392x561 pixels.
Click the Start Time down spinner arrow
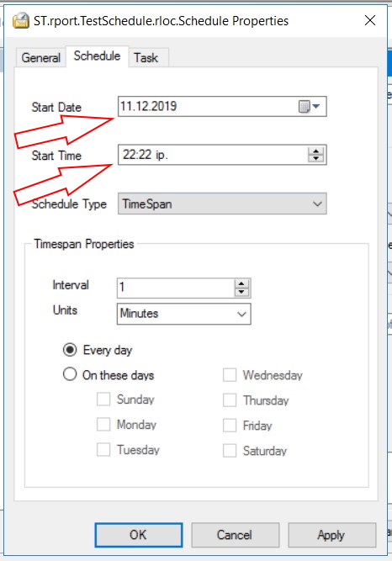click(315, 158)
